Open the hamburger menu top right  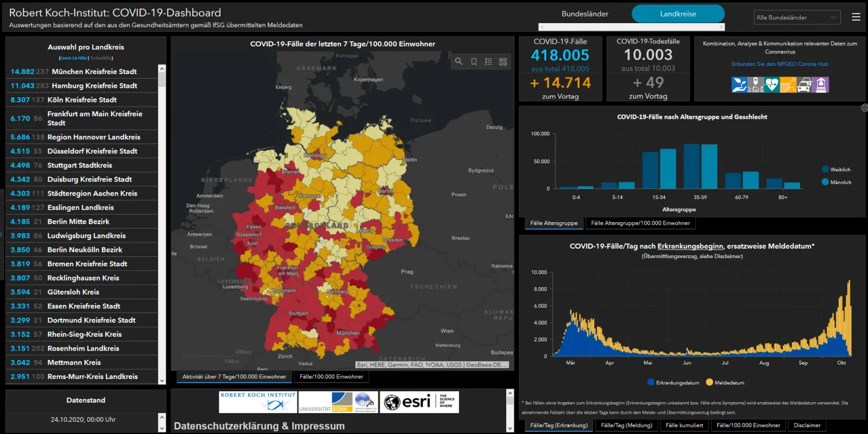click(856, 17)
